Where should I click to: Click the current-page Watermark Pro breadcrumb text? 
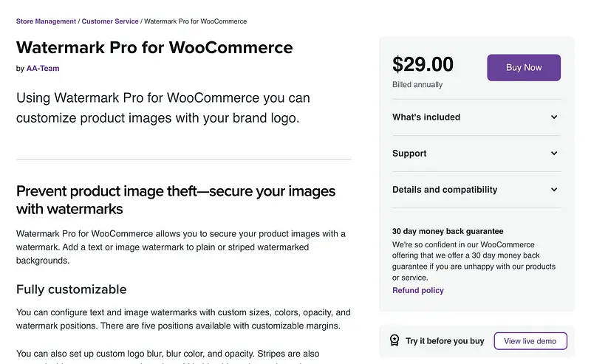pyautogui.click(x=195, y=21)
